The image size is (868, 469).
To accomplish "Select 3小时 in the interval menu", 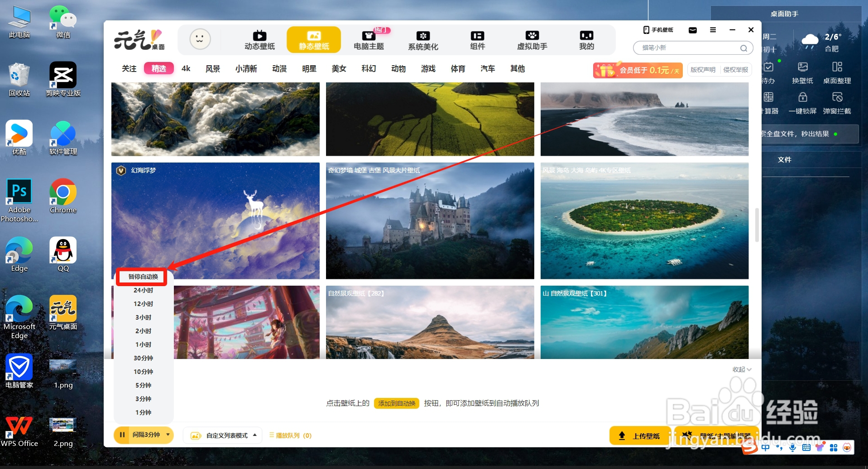I will click(143, 317).
